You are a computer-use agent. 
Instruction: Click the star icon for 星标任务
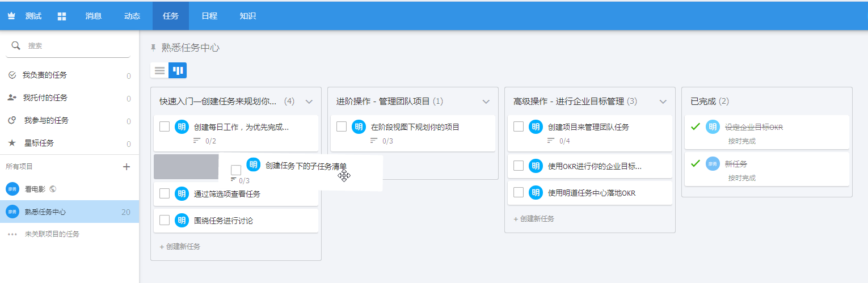[12, 143]
